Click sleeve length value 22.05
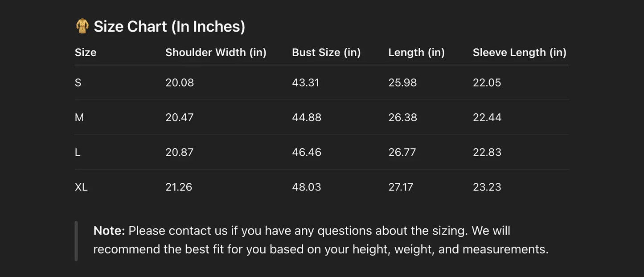 tap(487, 83)
